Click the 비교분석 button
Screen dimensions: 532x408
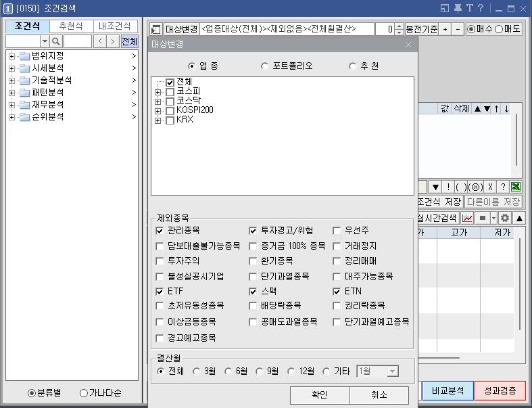pos(448,390)
